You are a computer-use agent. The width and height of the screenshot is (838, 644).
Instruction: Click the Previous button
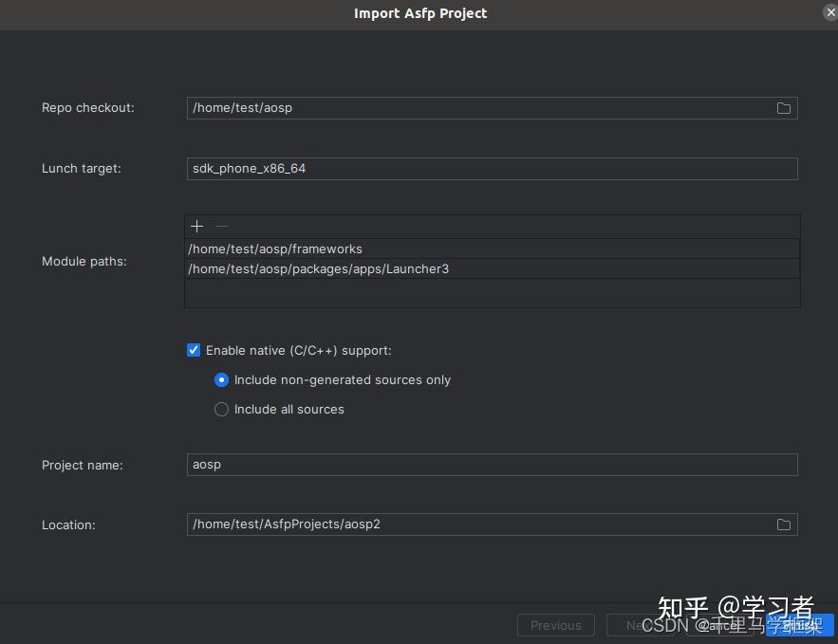point(556,625)
